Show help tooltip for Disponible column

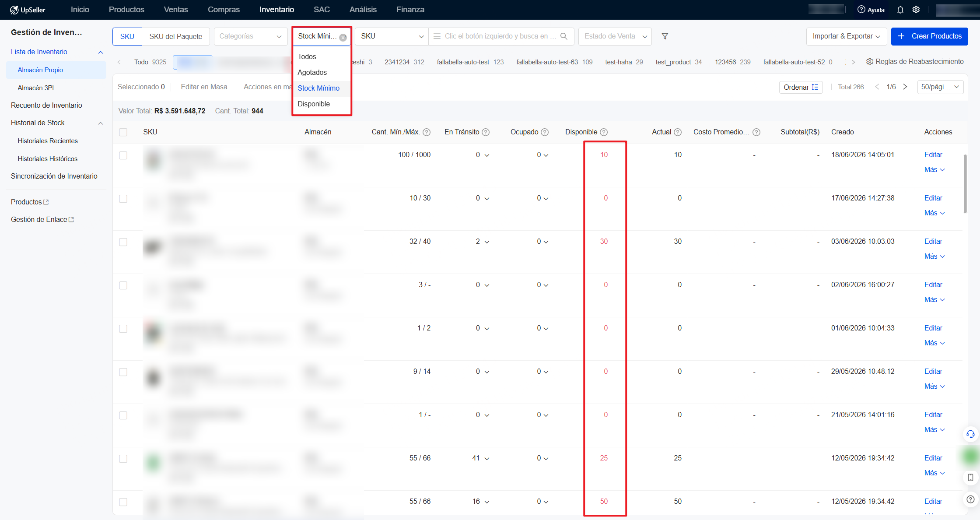[x=604, y=132]
